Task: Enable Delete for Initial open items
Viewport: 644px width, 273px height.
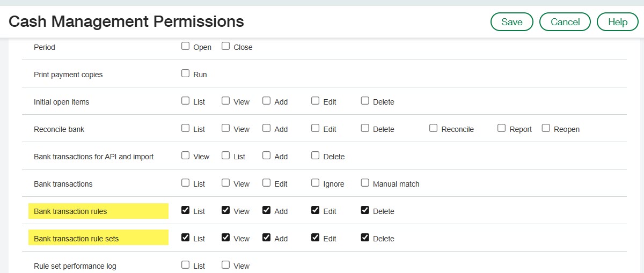Action: [365, 101]
